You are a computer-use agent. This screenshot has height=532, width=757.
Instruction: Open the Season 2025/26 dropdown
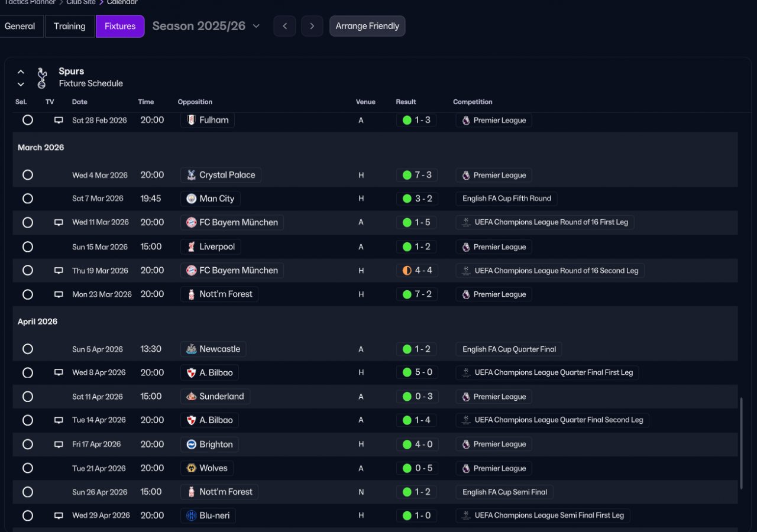[206, 26]
